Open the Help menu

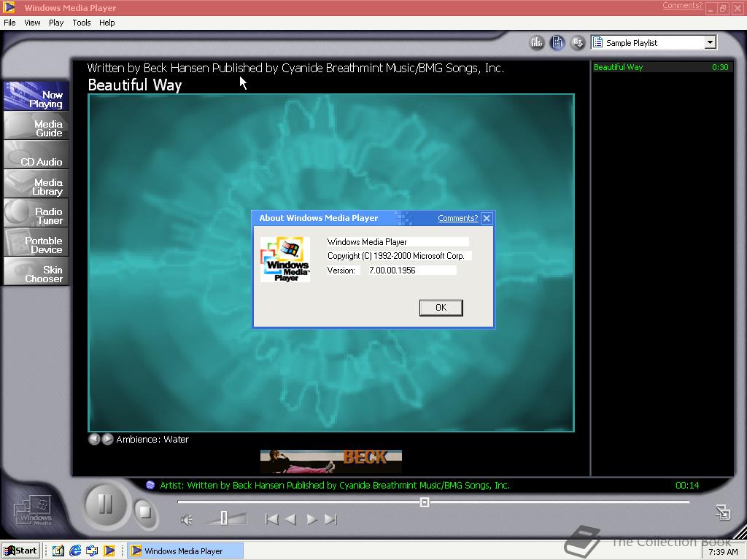pos(107,23)
